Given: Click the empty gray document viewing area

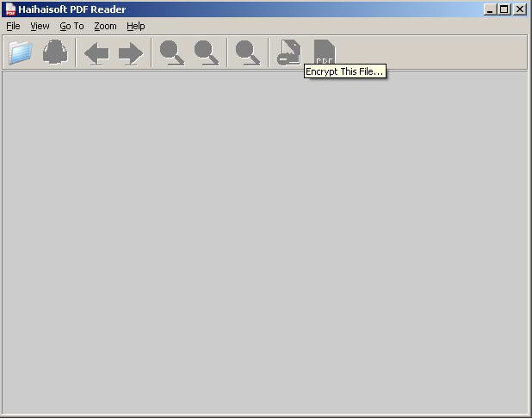Looking at the screenshot, I should click(265, 241).
